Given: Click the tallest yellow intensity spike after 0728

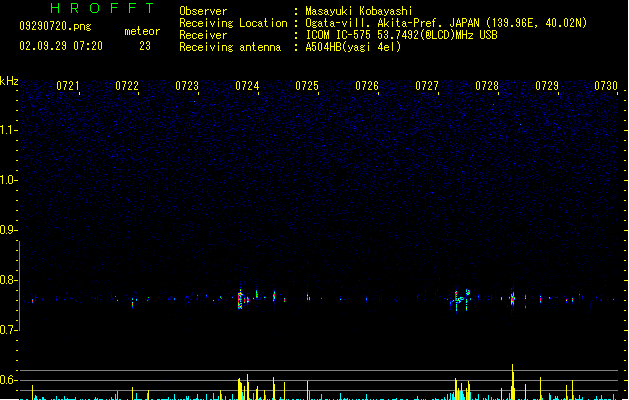Looking at the screenshot, I should point(512,382).
